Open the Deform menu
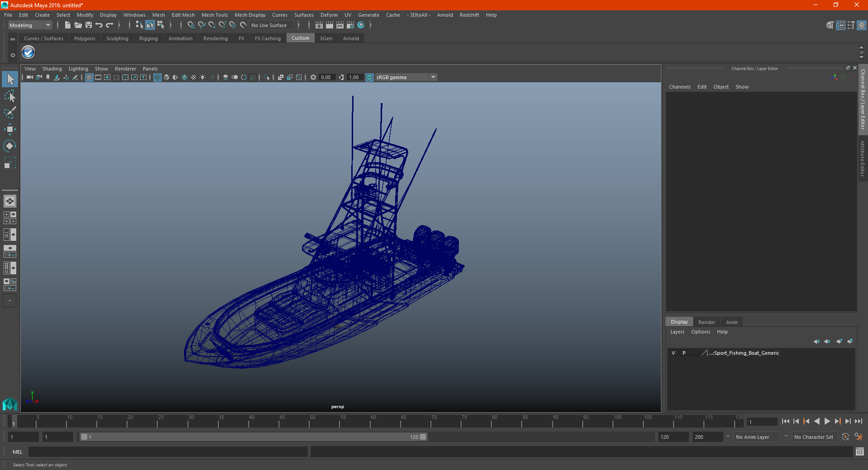Viewport: 868px width, 470px height. (x=329, y=15)
